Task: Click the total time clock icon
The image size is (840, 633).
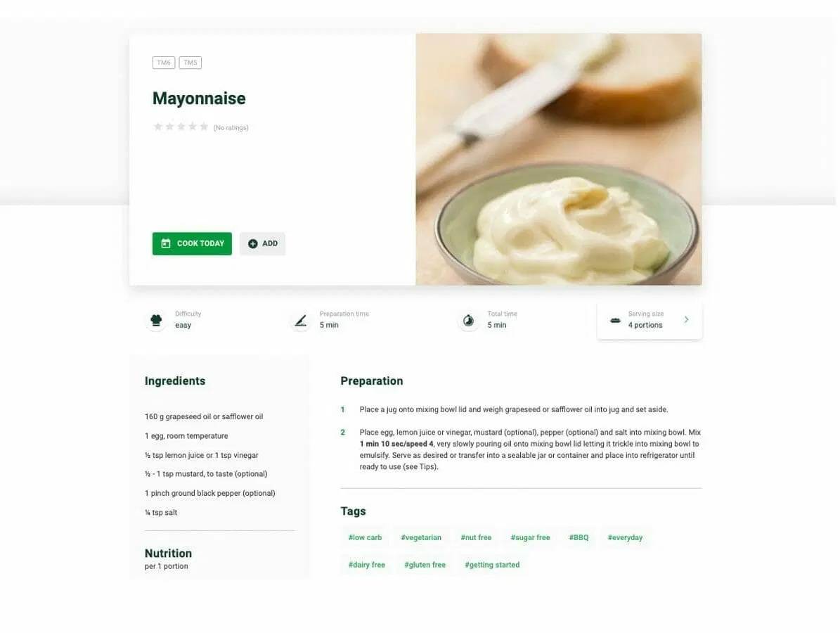Action: pyautogui.click(x=469, y=321)
